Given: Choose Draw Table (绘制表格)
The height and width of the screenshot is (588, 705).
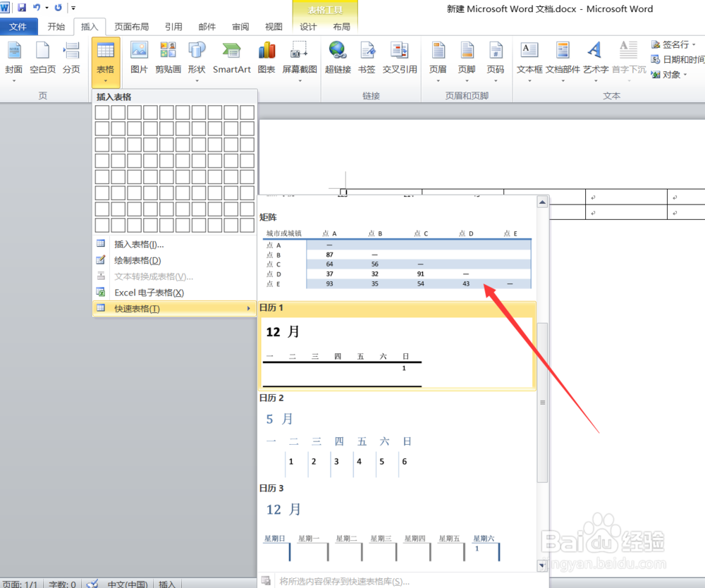Looking at the screenshot, I should click(x=174, y=260).
